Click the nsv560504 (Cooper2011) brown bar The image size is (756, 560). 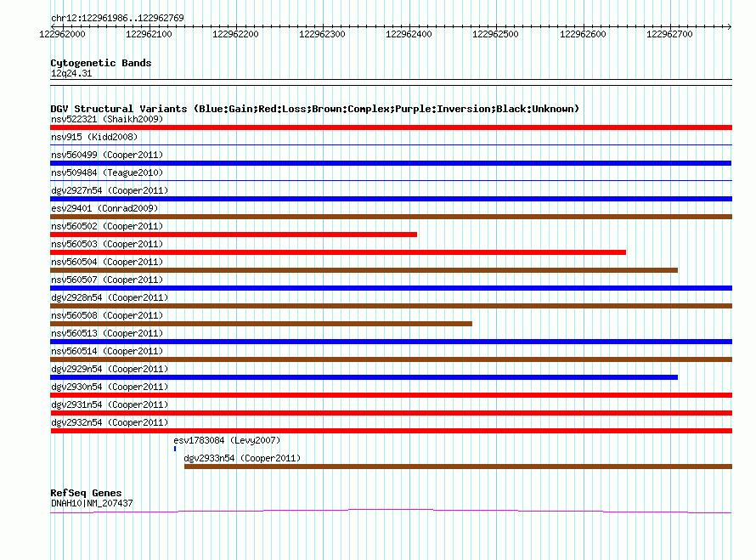[364, 270]
